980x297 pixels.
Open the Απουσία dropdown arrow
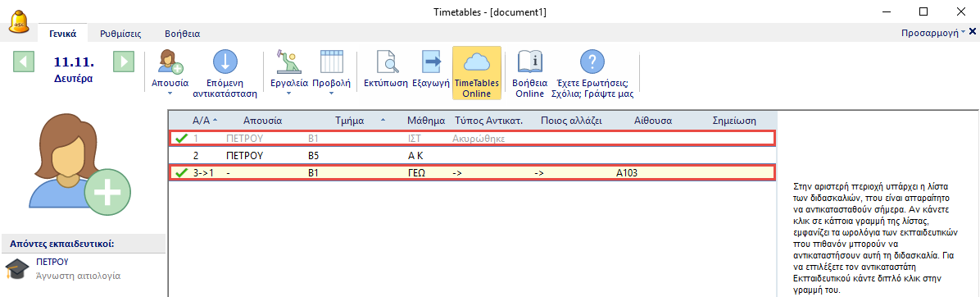(x=170, y=94)
